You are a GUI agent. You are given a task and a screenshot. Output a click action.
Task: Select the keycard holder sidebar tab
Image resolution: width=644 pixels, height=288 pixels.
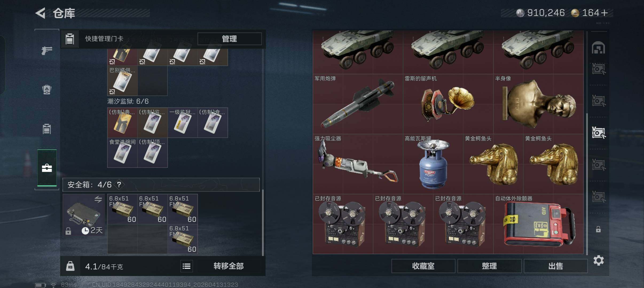pyautogui.click(x=47, y=129)
